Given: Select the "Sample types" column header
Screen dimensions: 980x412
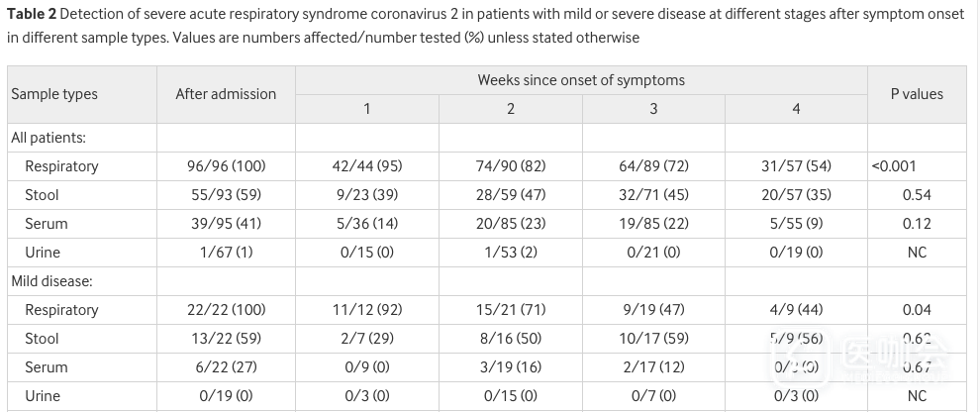Looking at the screenshot, I should pyautogui.click(x=54, y=94).
